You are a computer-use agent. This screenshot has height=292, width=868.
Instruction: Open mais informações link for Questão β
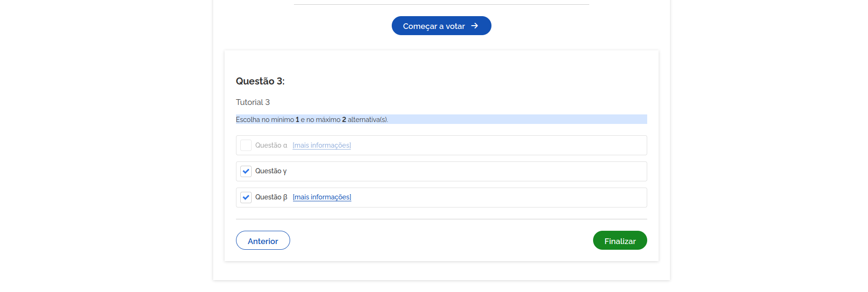tap(322, 197)
